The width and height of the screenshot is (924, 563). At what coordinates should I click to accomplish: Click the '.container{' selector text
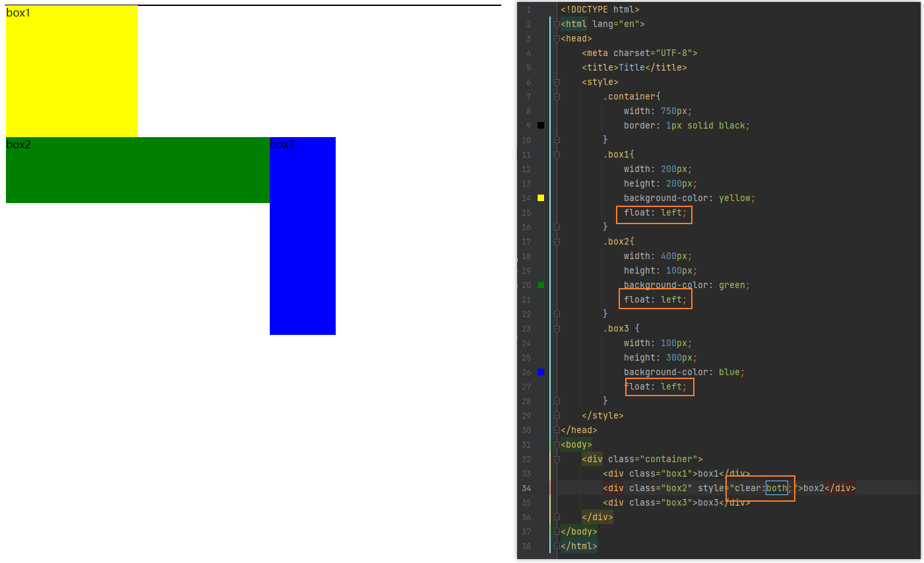tap(632, 97)
